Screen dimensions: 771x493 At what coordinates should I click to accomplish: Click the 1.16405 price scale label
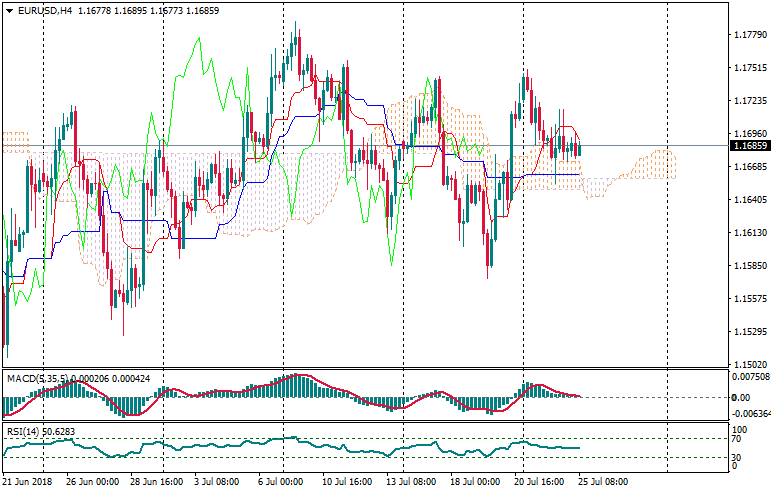(748, 200)
